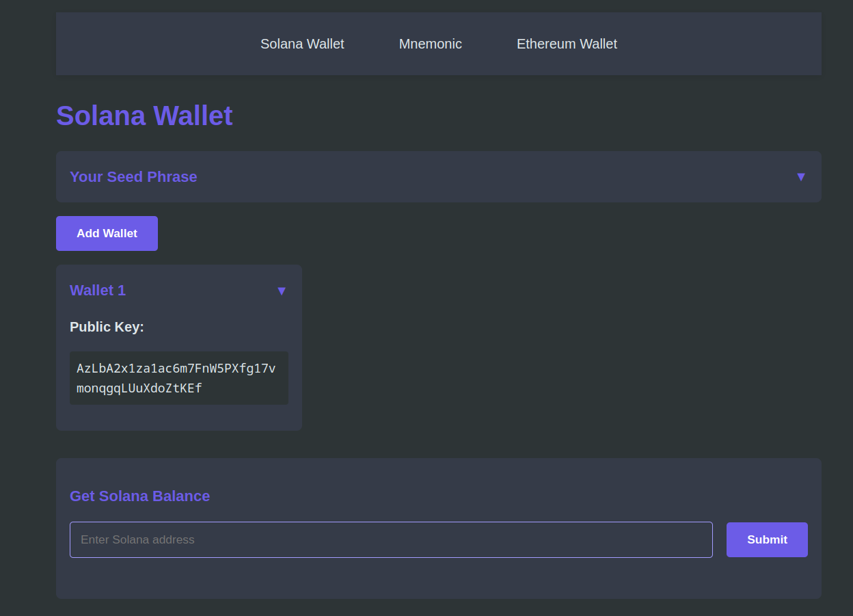853x616 pixels.
Task: Expand the Your Seed Phrase arrow
Action: coord(801,177)
